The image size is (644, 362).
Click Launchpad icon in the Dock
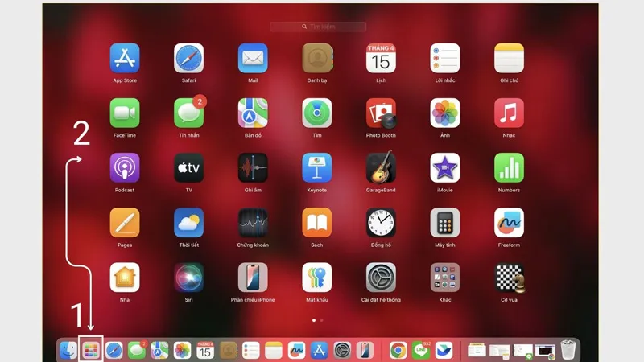(x=91, y=351)
